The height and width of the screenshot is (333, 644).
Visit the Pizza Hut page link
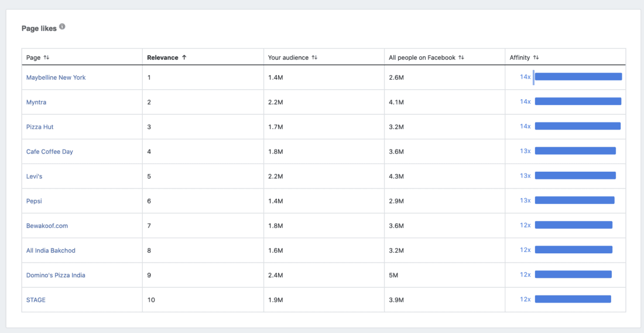click(40, 127)
